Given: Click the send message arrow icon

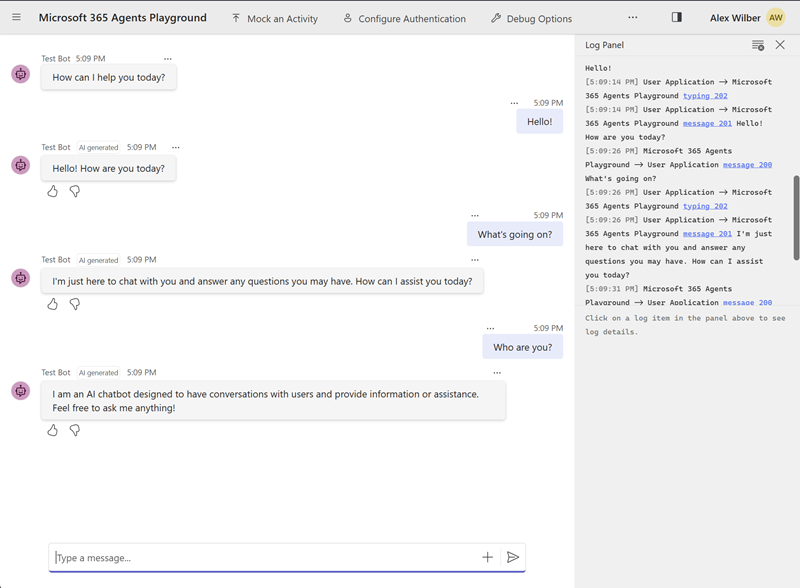Looking at the screenshot, I should [513, 557].
